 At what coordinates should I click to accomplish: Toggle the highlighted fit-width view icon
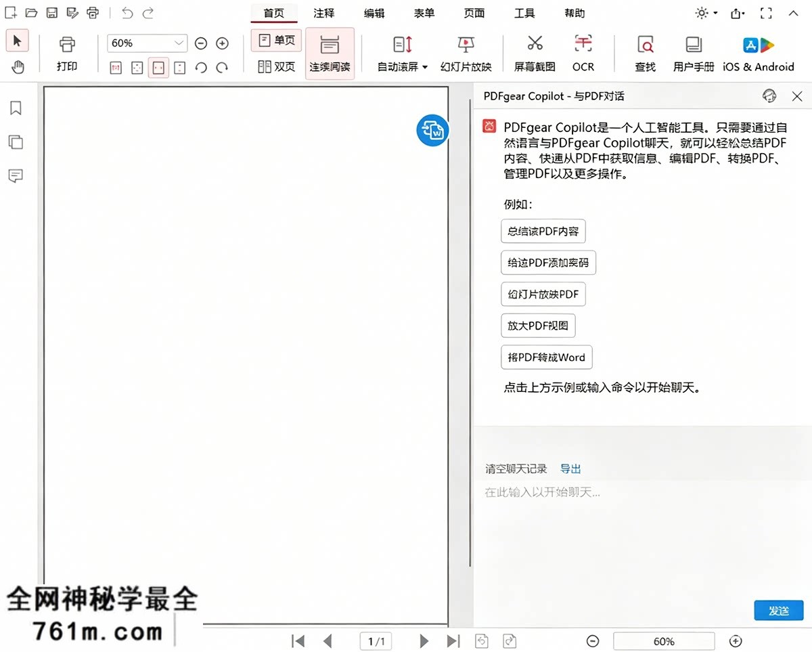[158, 68]
